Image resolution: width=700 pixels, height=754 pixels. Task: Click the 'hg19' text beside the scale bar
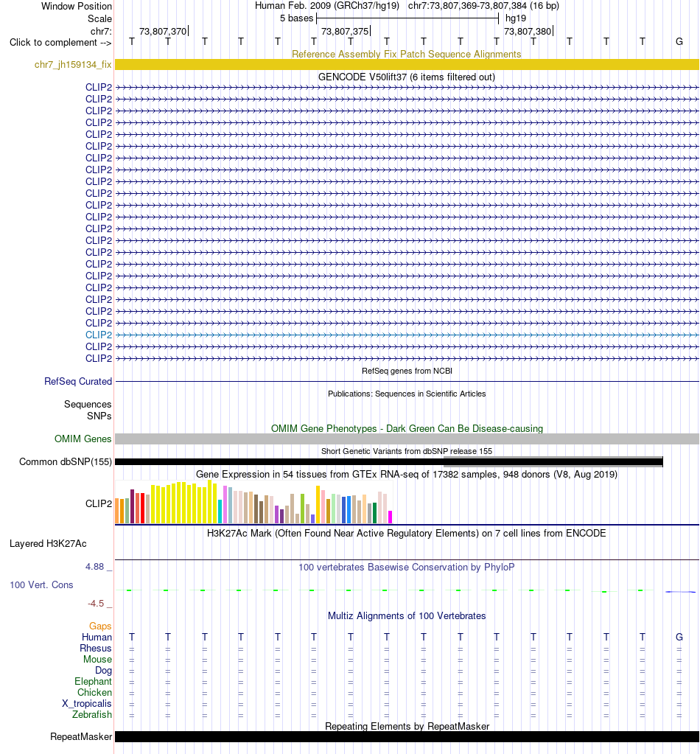click(516, 18)
